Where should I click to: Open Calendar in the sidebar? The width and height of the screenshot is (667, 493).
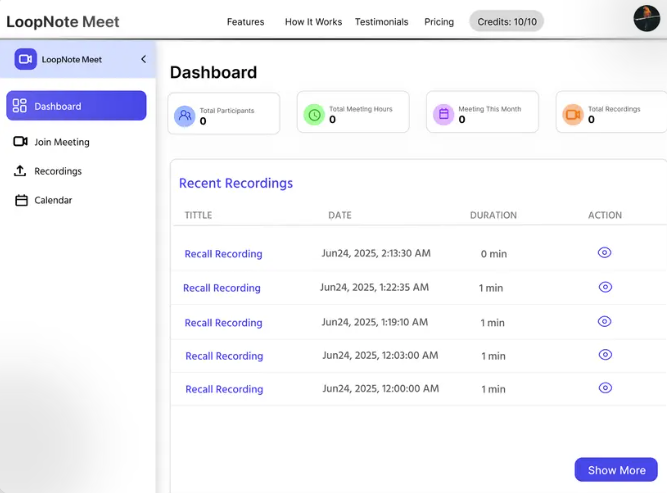53,200
